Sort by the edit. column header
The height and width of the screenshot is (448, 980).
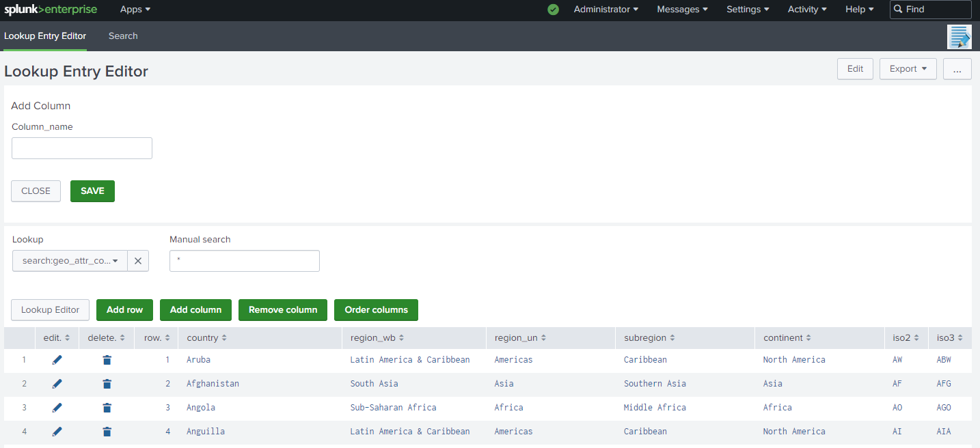(x=57, y=338)
